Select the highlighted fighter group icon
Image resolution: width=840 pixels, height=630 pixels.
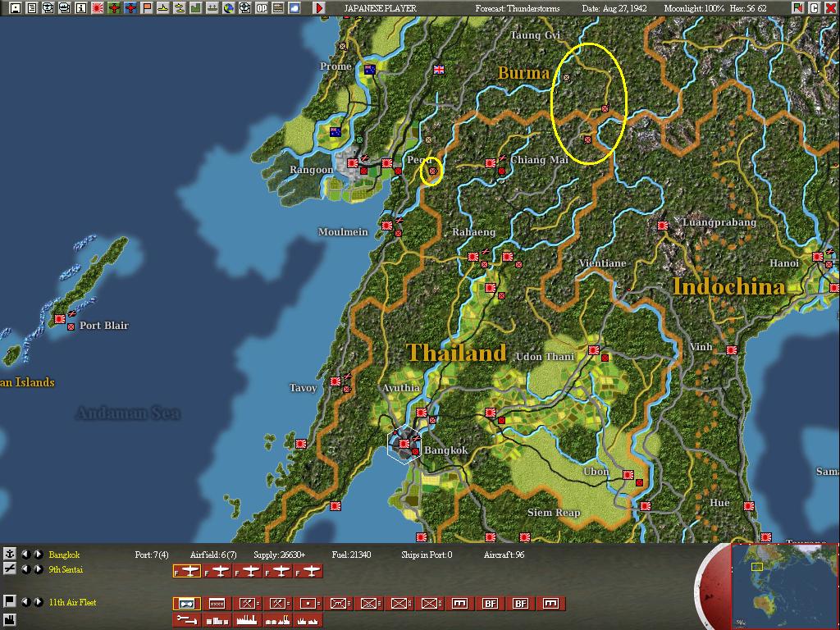click(x=187, y=572)
